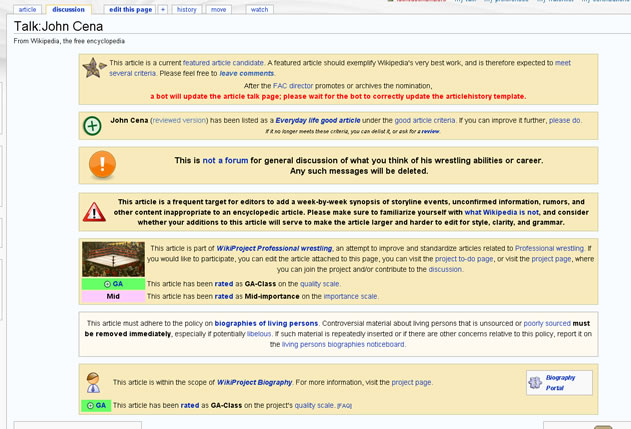Open the biography project page link
This screenshot has width=631, height=429.
pos(411,382)
